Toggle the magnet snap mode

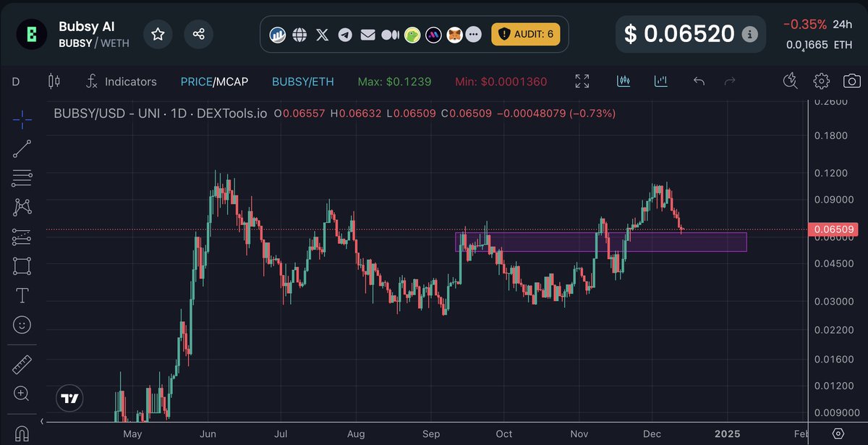(x=22, y=433)
